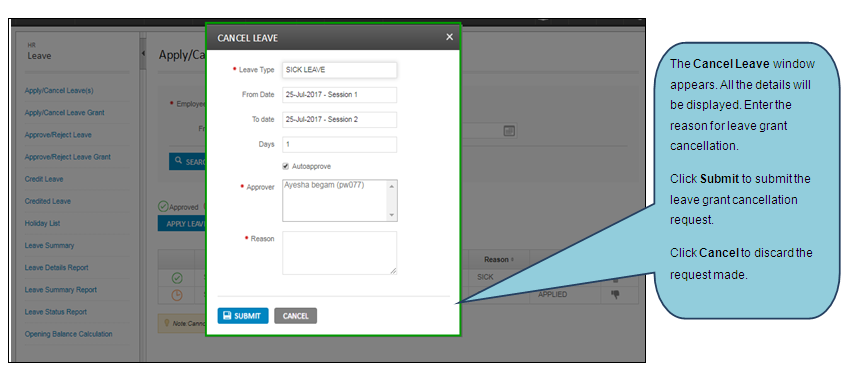Viewport: 847px width, 378px height.
Task: Click the green approved status icon
Action: click(177, 278)
